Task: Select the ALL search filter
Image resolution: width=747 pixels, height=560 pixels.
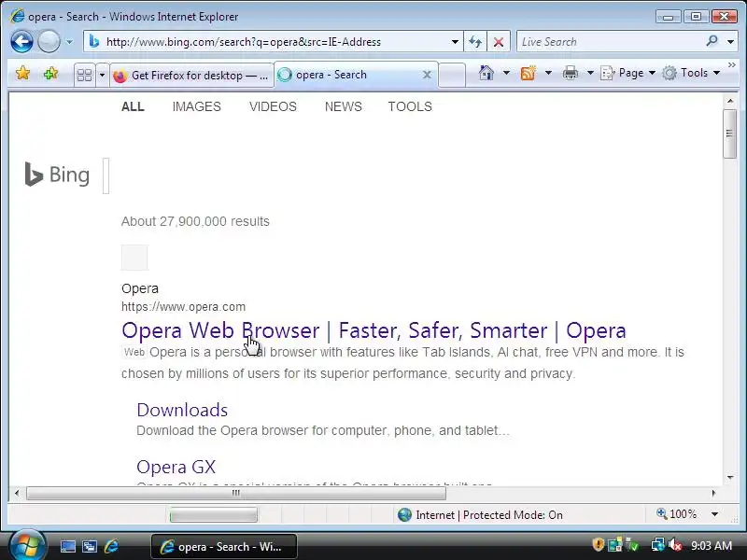Action: [133, 106]
